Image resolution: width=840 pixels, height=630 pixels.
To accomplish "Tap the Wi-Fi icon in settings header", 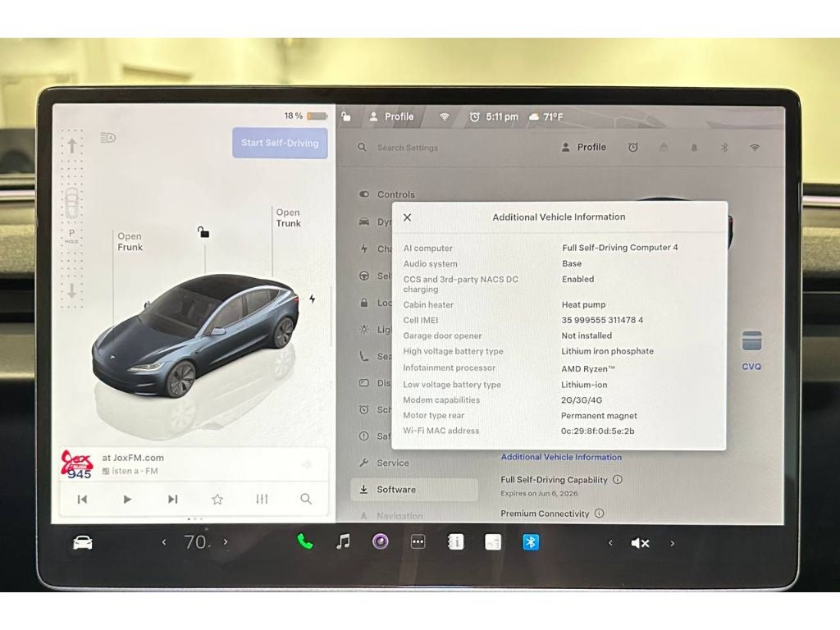I will pos(755,148).
